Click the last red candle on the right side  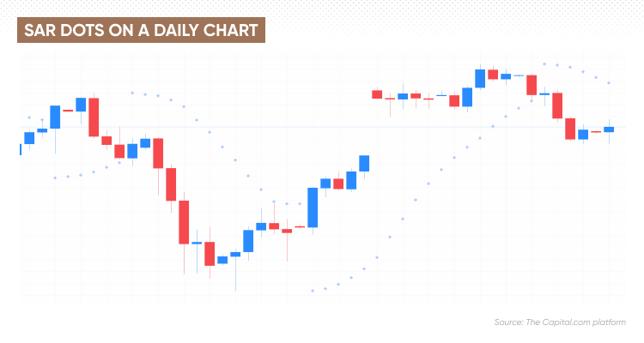pos(596,132)
